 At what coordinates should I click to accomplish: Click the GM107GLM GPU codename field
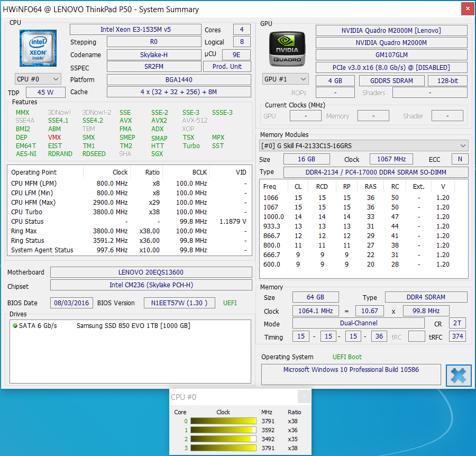click(391, 55)
